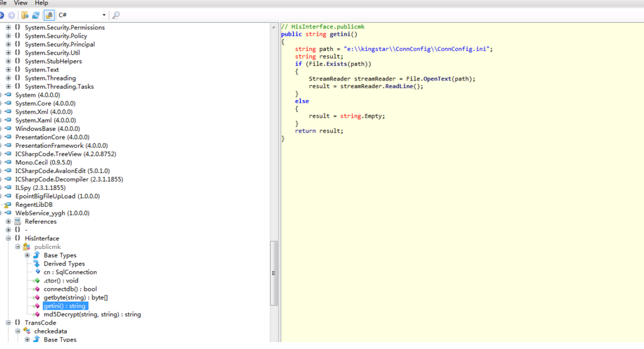Select the connectdb() : bool method
Screen dimensions: 644x349
tap(70, 289)
